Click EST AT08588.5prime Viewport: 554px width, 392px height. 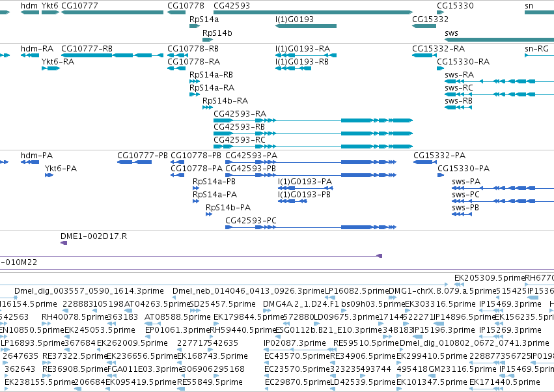[177, 317]
